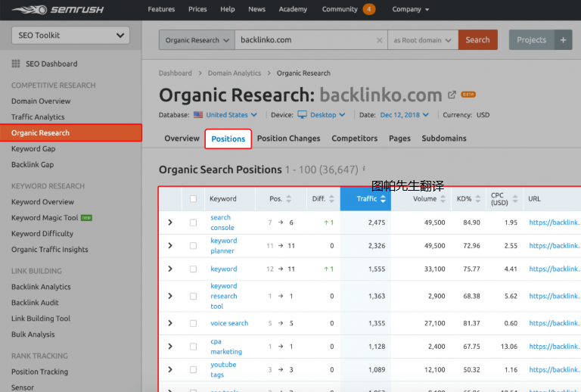581x392 pixels.
Task: Sort by Pos. column arrows
Action: 289,199
